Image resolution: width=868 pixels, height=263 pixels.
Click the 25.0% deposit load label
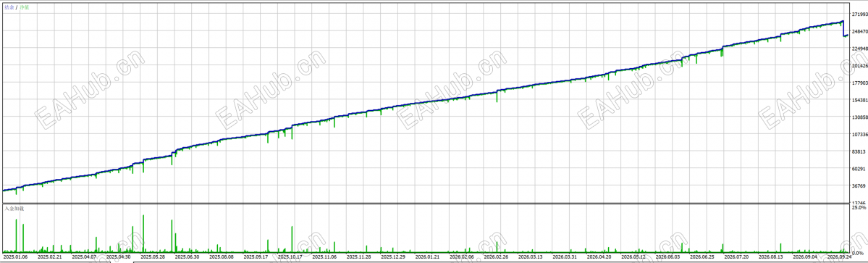tap(859, 208)
